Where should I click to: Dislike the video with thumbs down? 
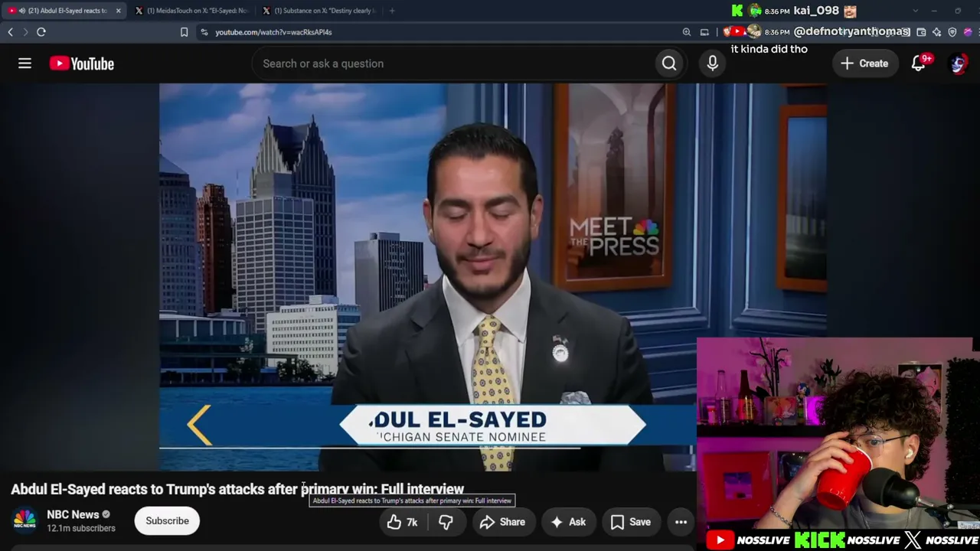[x=446, y=522]
